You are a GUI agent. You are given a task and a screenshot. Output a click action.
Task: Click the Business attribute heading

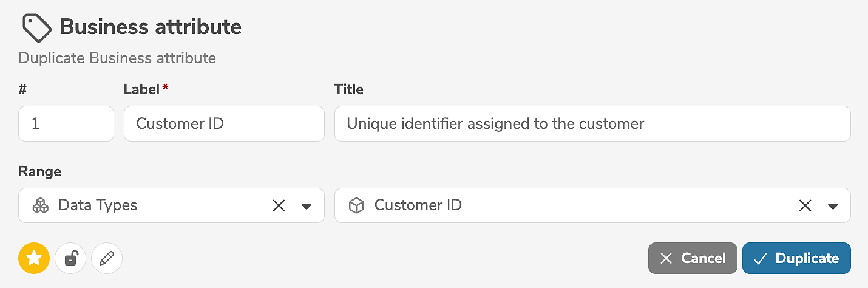151,27
